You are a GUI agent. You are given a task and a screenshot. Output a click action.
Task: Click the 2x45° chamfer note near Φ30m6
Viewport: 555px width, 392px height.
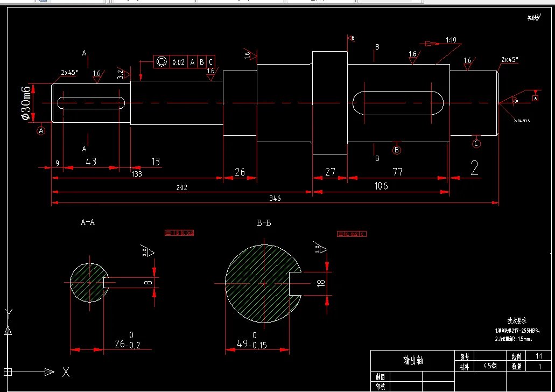(x=69, y=73)
